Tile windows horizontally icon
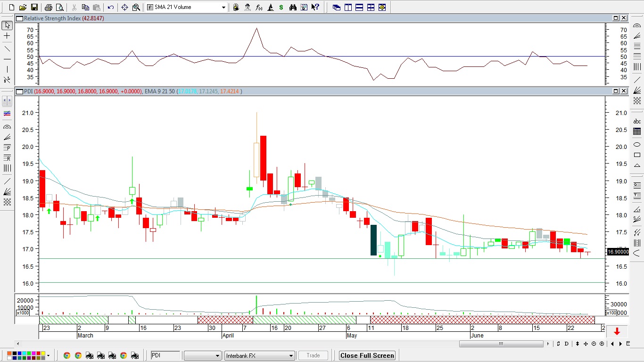 pos(359,8)
